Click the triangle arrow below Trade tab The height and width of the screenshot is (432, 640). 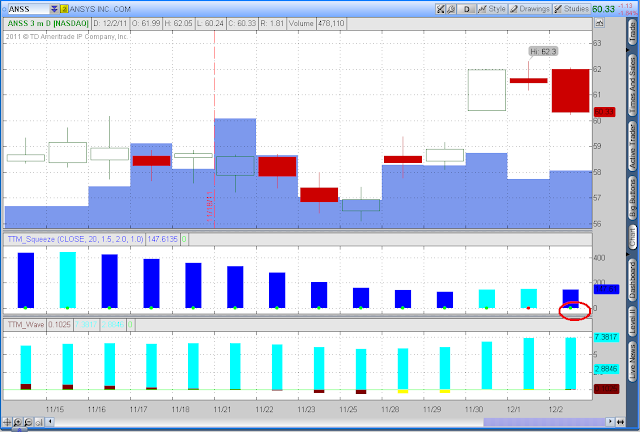coord(628,50)
